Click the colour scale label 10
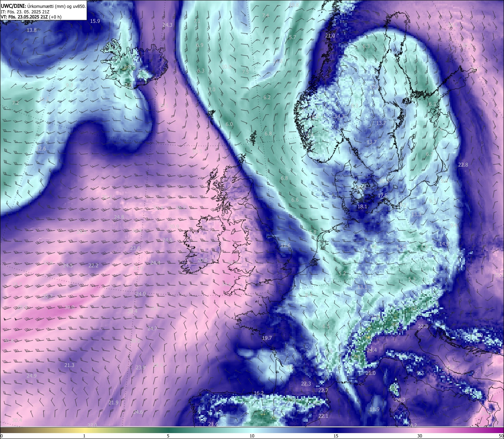The height and width of the screenshot is (439, 504). tap(252, 436)
